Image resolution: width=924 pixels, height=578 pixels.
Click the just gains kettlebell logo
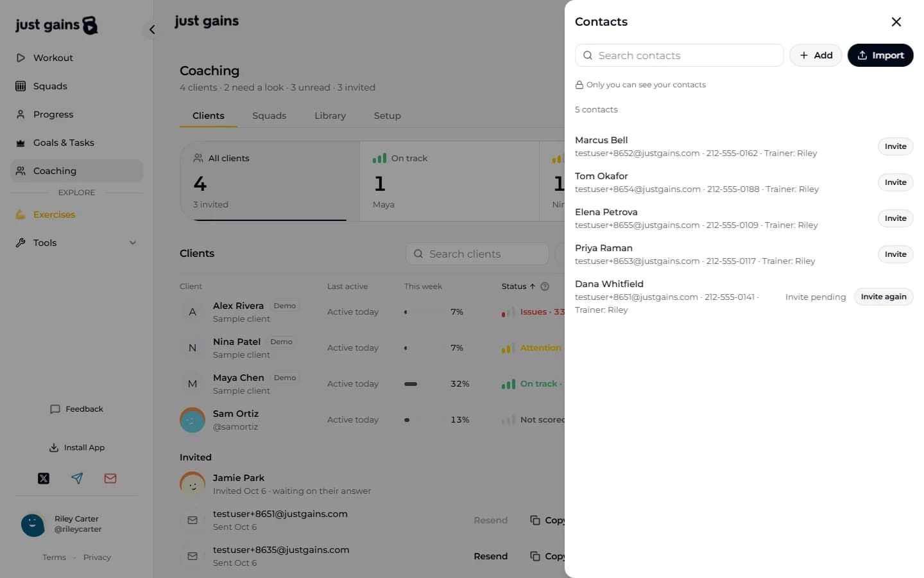tap(56, 25)
